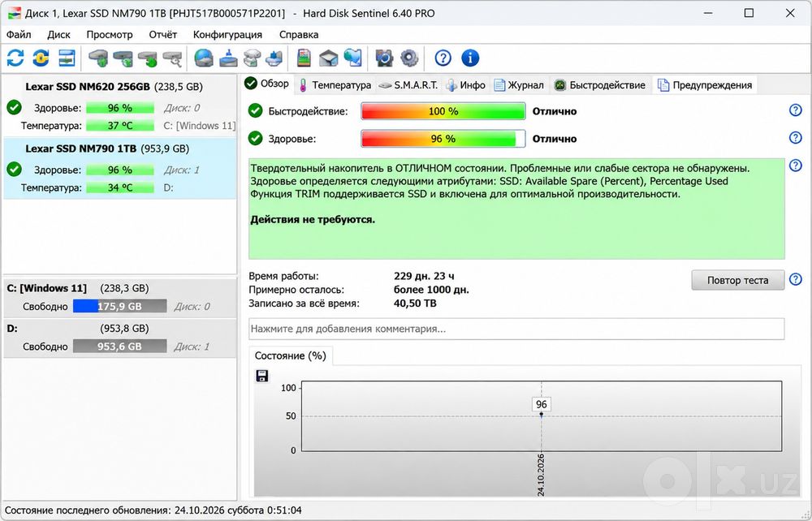Open settings via the gear toolbar icon

409,58
